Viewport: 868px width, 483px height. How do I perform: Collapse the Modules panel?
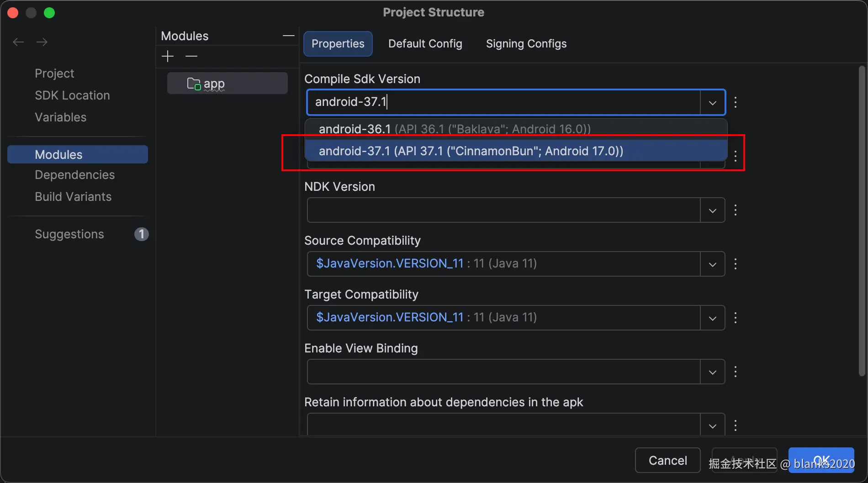pyautogui.click(x=288, y=36)
